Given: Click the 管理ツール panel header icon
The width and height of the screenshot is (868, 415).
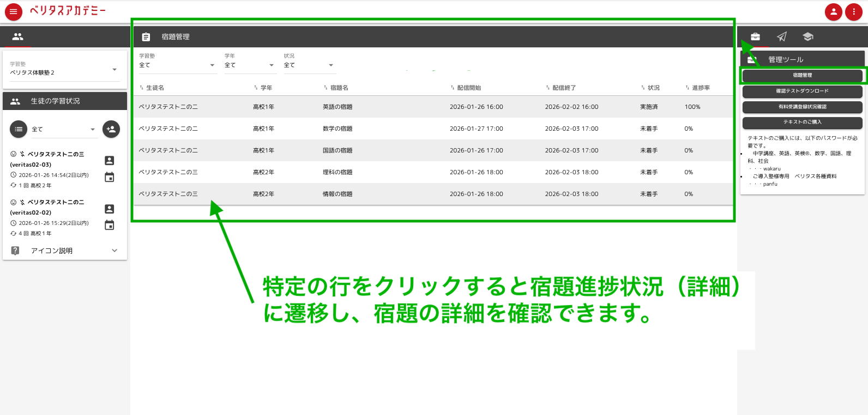Looking at the screenshot, I should [x=752, y=59].
